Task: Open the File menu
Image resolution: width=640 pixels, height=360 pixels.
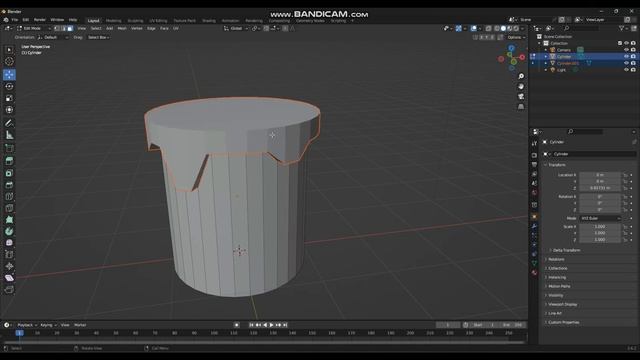Action: pos(15,20)
